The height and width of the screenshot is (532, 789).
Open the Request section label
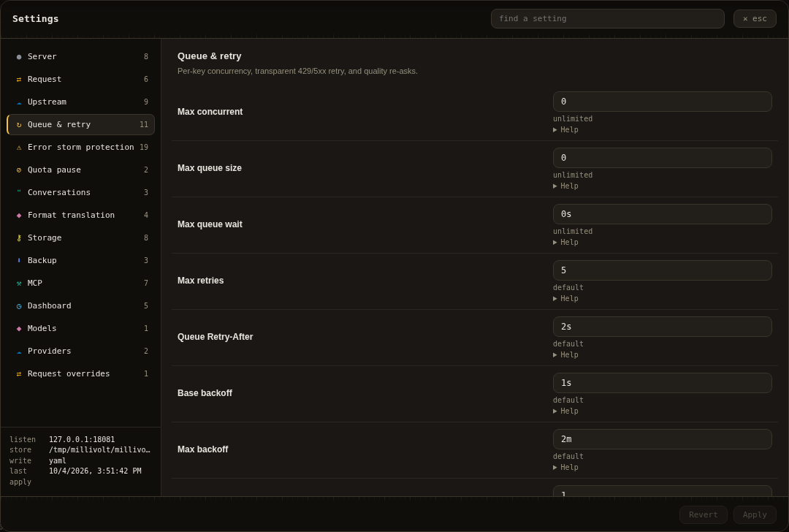(45, 79)
